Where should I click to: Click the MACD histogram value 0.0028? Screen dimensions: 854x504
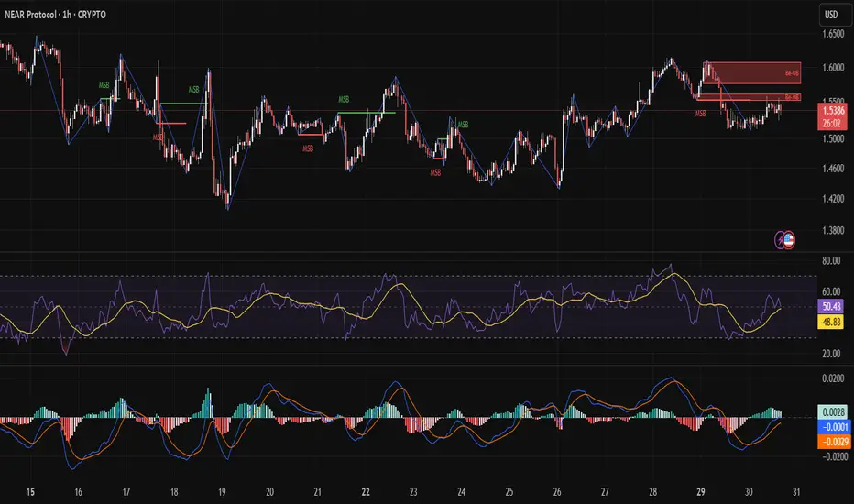click(833, 412)
